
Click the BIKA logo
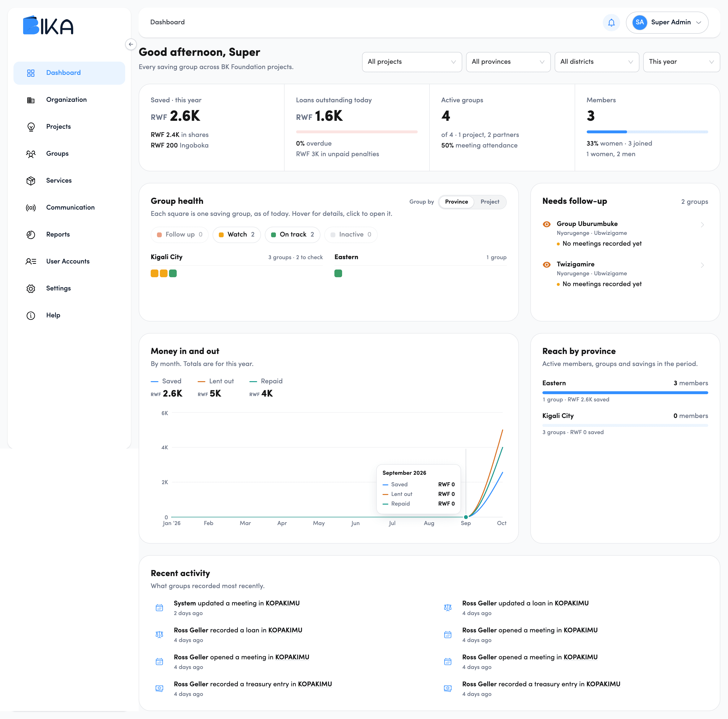[48, 25]
